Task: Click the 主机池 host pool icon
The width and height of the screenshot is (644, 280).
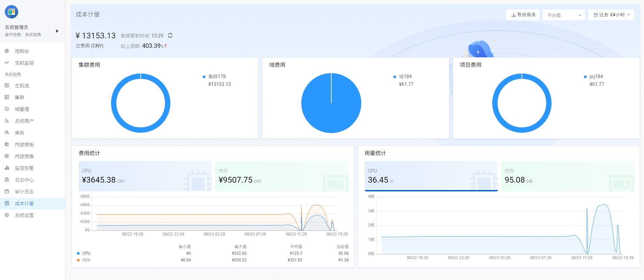Action: [7, 86]
